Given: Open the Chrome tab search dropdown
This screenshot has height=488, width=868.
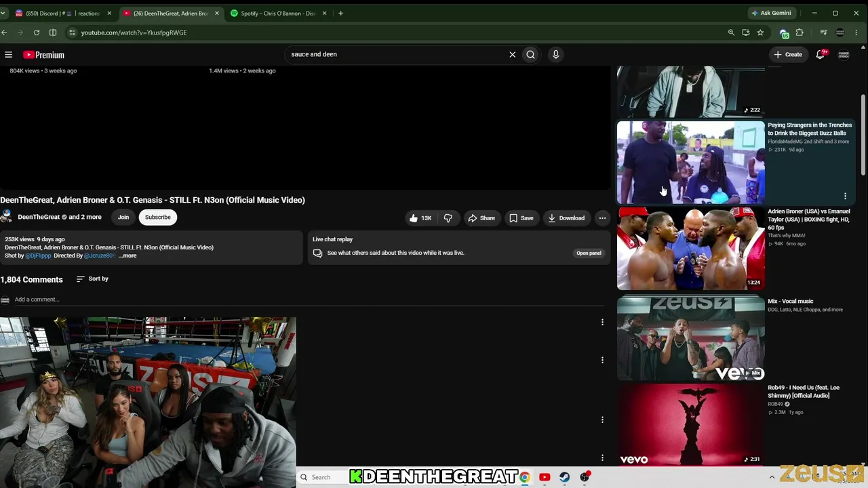Looking at the screenshot, I should (3, 13).
